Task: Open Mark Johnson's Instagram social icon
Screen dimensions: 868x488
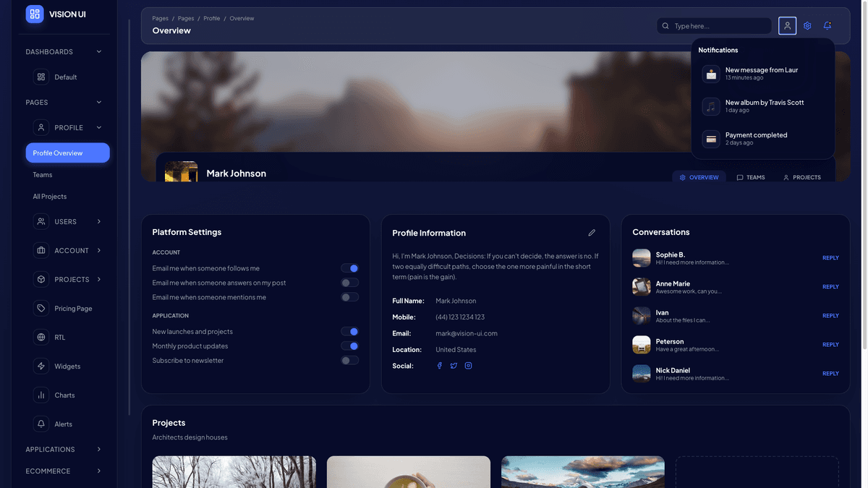Action: 468,366
